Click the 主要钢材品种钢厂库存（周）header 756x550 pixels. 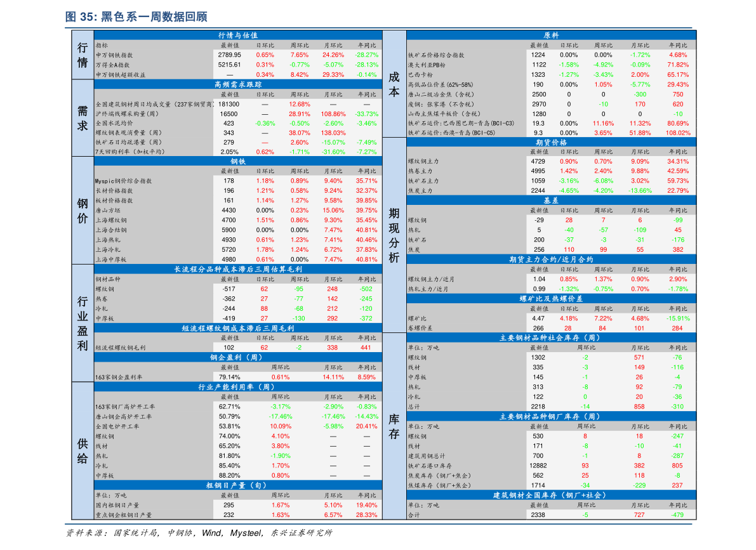tap(551, 417)
